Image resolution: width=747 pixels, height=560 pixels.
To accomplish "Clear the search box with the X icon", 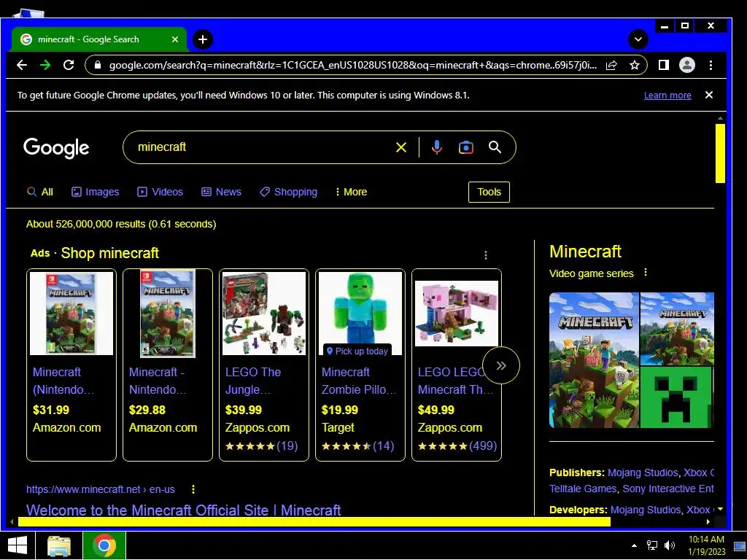I will [401, 147].
